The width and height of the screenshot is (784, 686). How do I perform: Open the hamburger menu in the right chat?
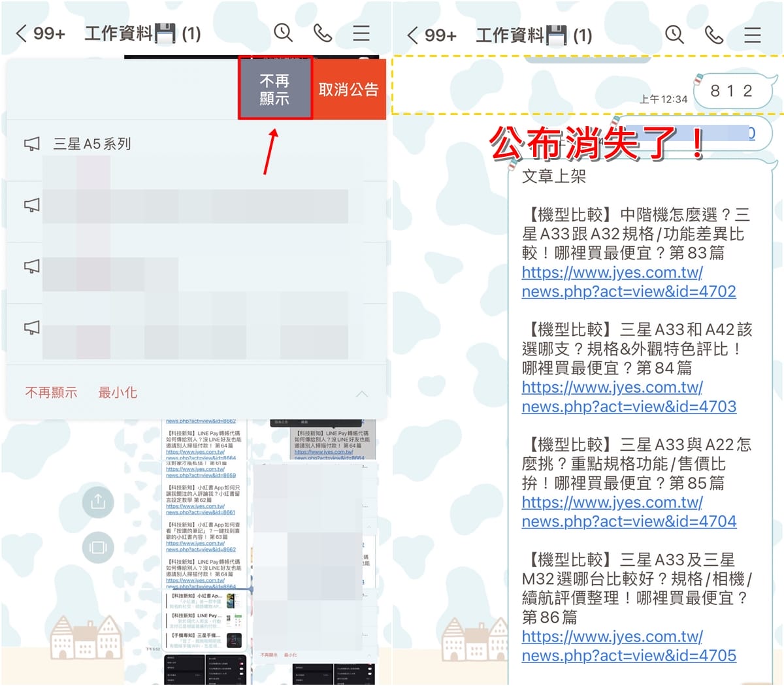click(x=753, y=35)
